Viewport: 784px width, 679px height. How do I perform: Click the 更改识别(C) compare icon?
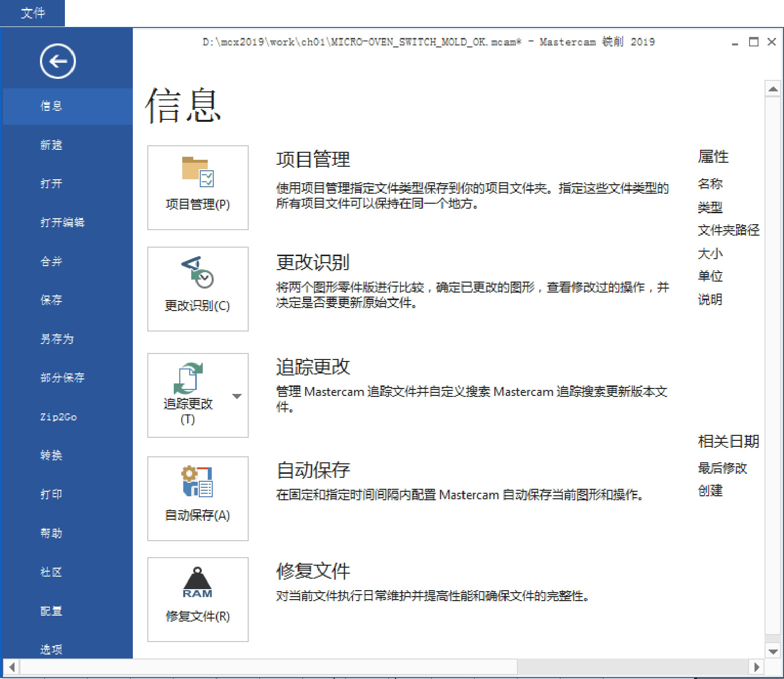[197, 272]
